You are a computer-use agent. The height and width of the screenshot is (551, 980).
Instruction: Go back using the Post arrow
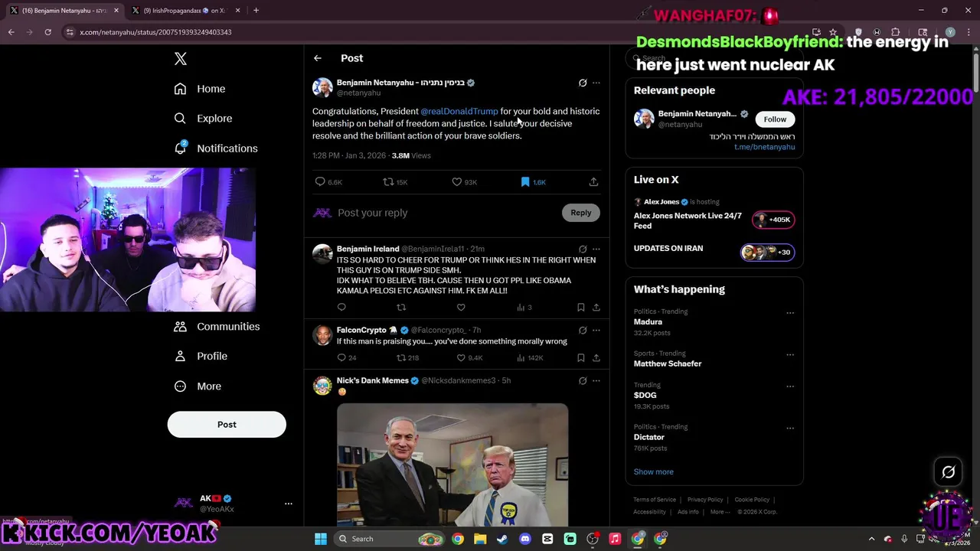click(317, 58)
